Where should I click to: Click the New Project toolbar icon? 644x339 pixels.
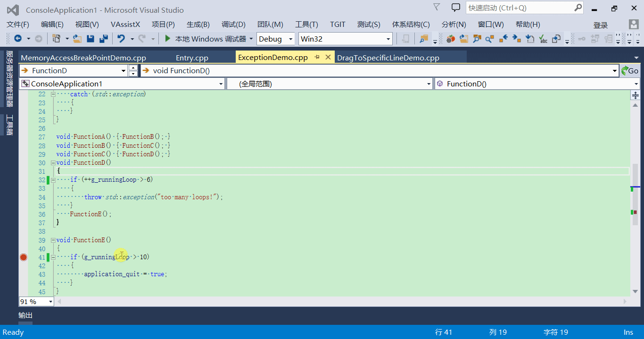[57, 39]
